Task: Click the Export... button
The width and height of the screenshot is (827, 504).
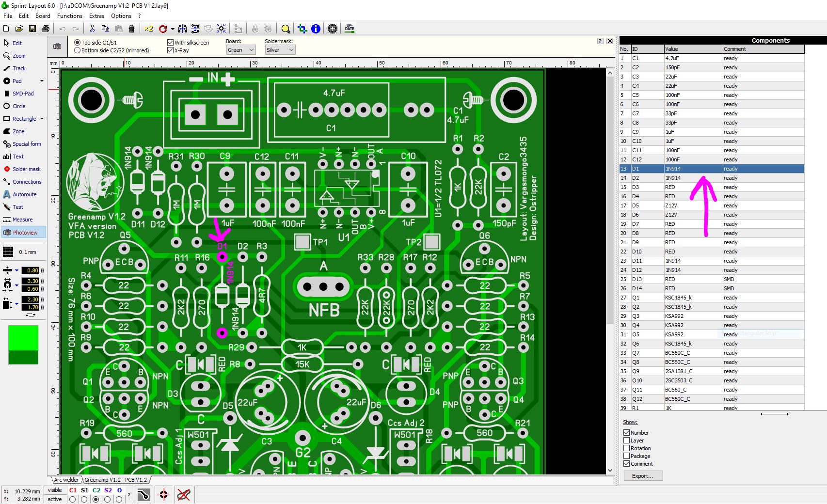Action: pyautogui.click(x=642, y=476)
